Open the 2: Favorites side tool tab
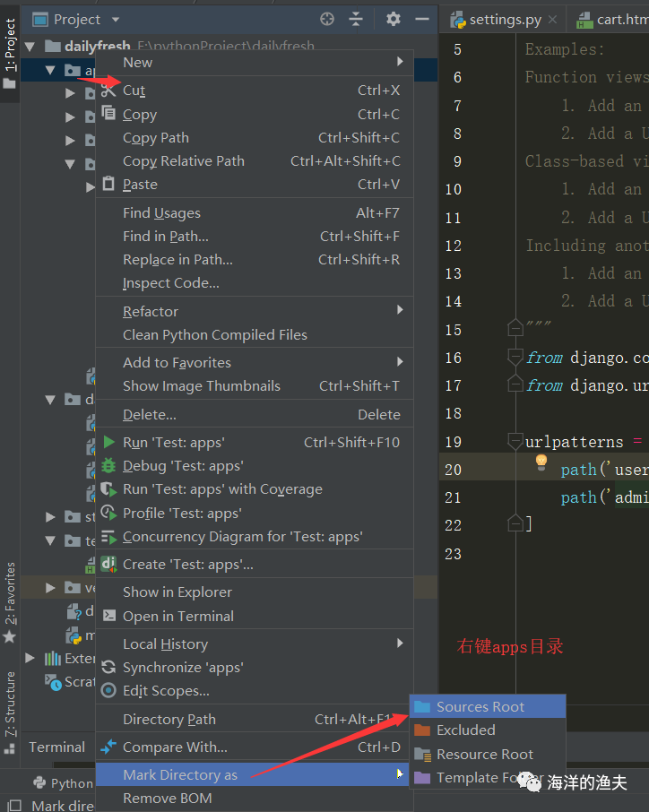 10,603
